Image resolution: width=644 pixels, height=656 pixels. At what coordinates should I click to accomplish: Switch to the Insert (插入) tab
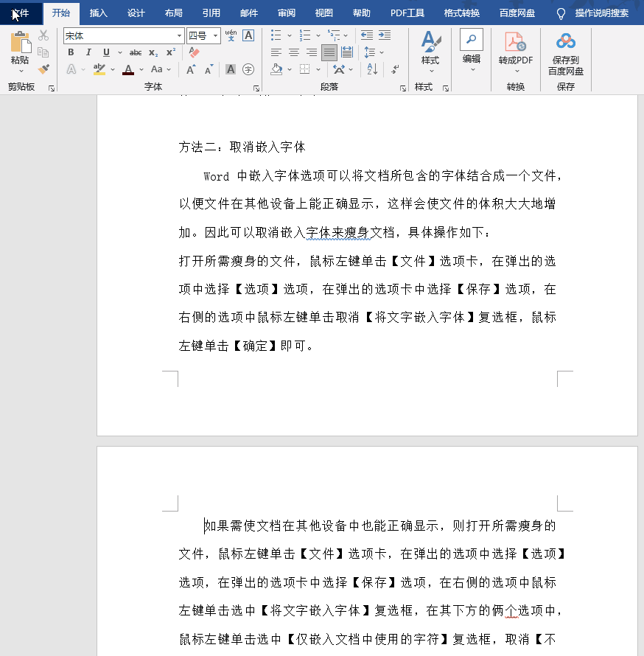pos(99,13)
